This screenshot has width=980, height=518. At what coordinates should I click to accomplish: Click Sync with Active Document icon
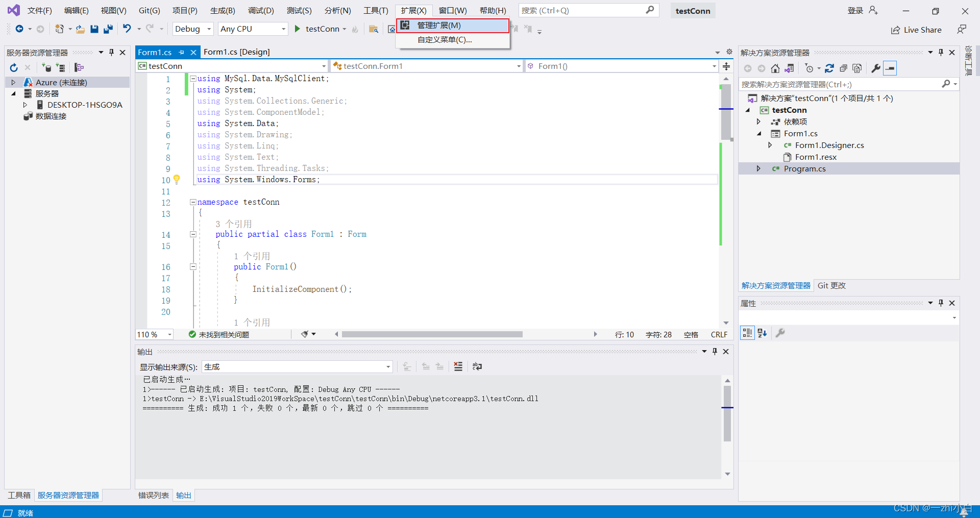coord(829,68)
